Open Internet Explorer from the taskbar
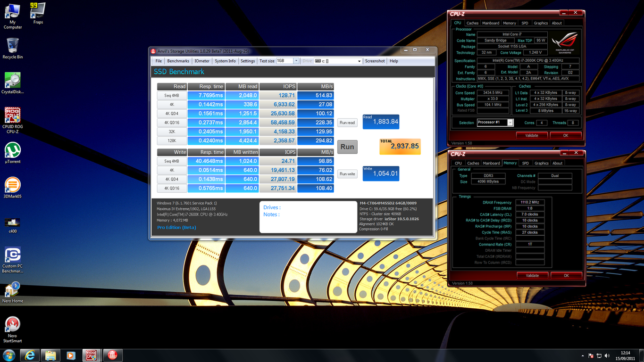Image resolution: width=644 pixels, height=362 pixels. pyautogui.click(x=30, y=355)
